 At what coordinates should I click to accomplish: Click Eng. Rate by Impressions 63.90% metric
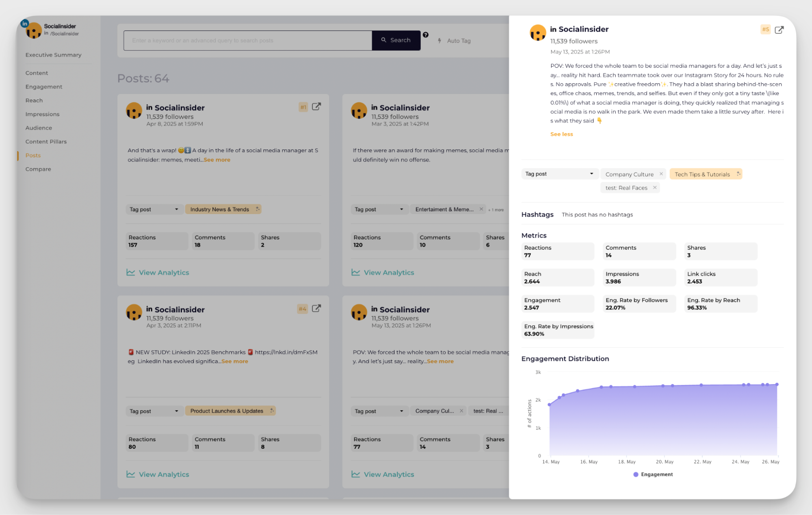558,330
